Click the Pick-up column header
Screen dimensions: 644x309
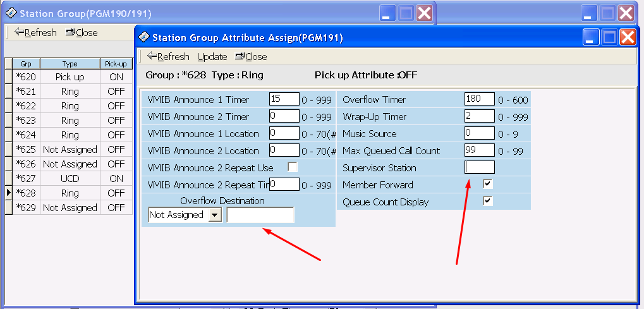[x=116, y=64]
